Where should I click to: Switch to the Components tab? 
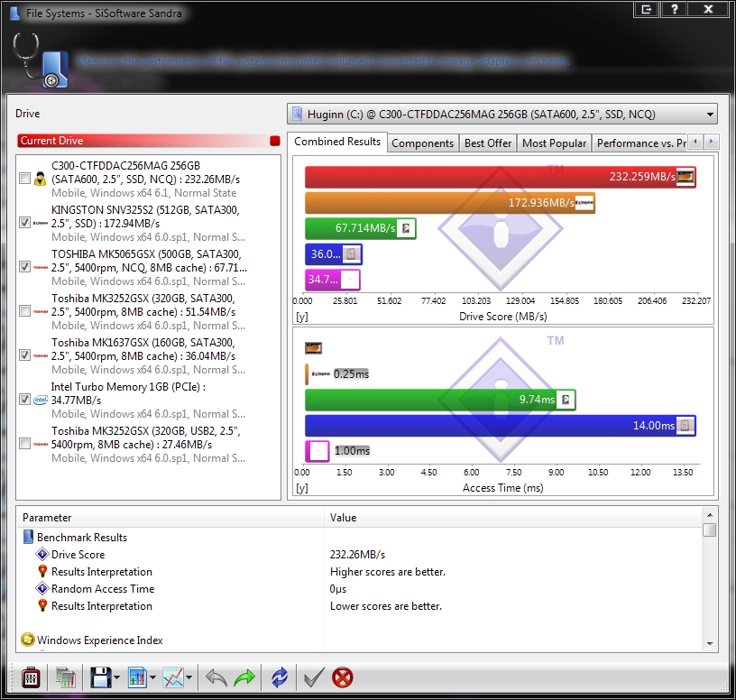pos(422,143)
